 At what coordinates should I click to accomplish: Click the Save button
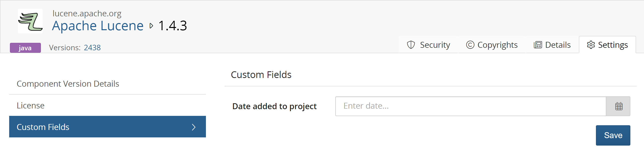[x=613, y=135]
